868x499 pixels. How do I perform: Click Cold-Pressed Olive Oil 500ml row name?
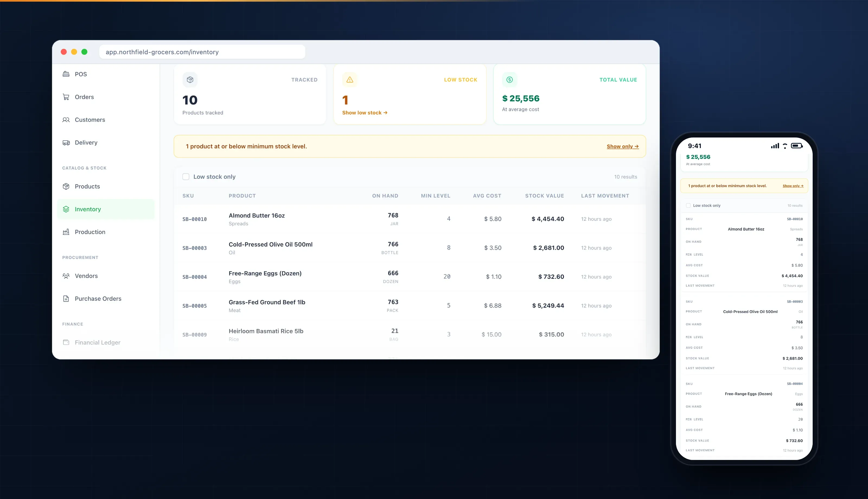271,244
